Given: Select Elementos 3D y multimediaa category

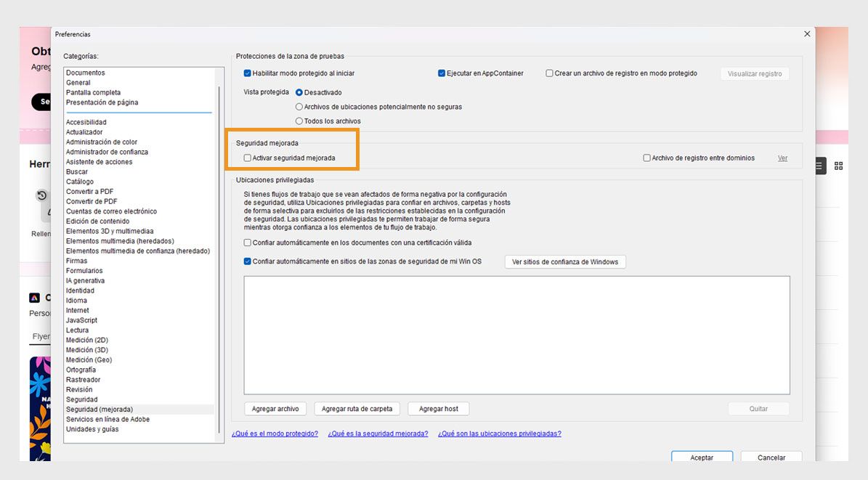Looking at the screenshot, I should pyautogui.click(x=110, y=232).
